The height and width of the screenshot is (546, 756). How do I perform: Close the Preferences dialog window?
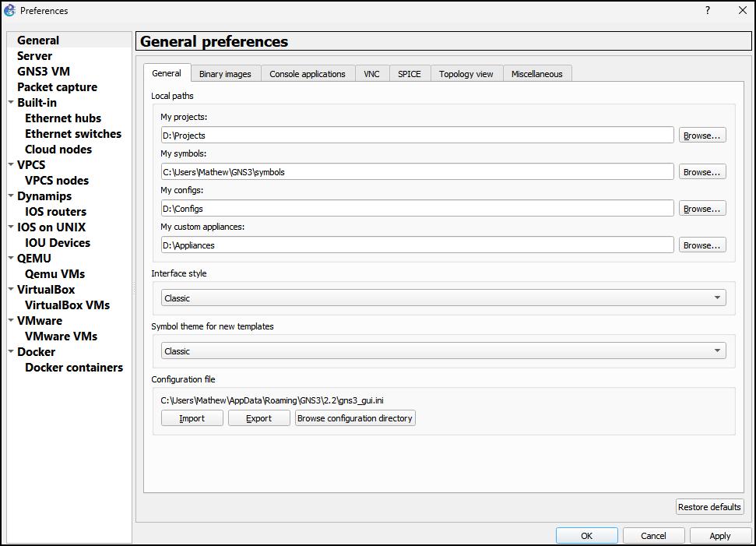tap(743, 10)
